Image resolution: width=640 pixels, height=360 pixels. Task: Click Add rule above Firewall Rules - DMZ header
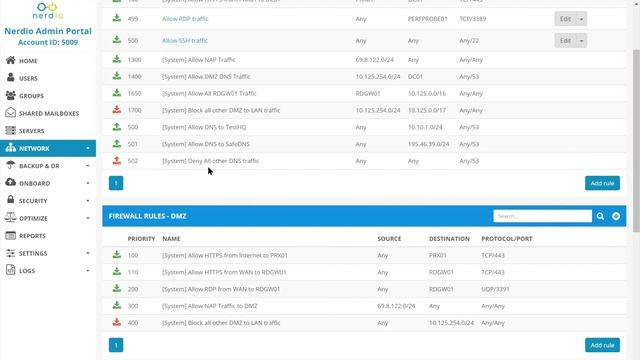click(x=602, y=183)
